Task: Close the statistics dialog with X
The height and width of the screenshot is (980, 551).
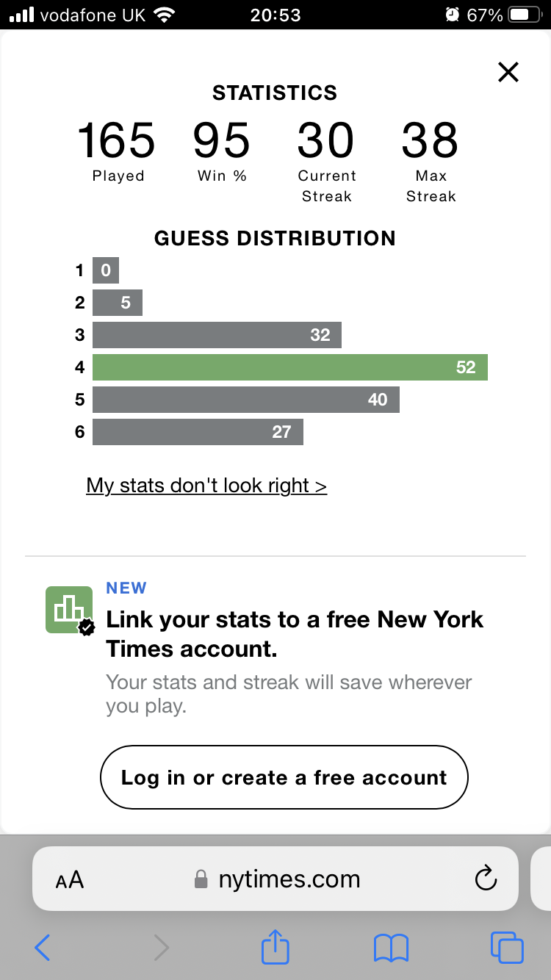Action: tap(508, 72)
